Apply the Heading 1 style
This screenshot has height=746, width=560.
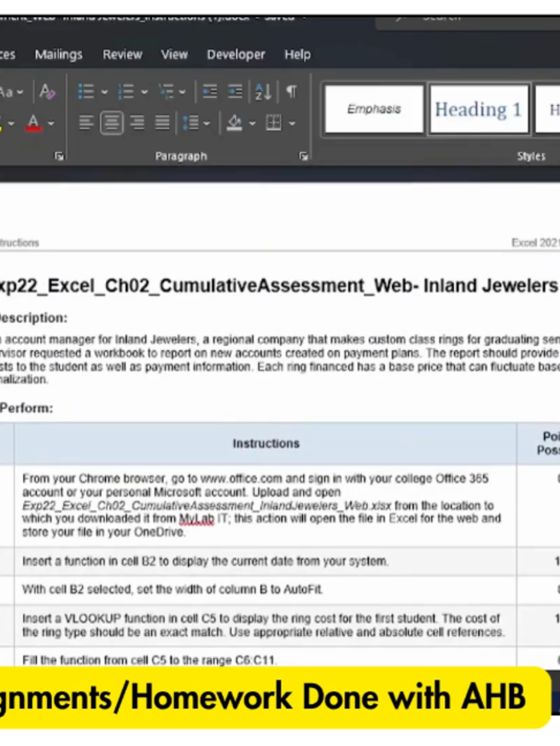pos(478,109)
